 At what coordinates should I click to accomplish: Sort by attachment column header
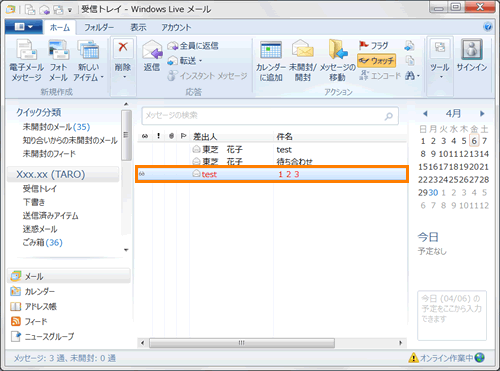[171, 136]
